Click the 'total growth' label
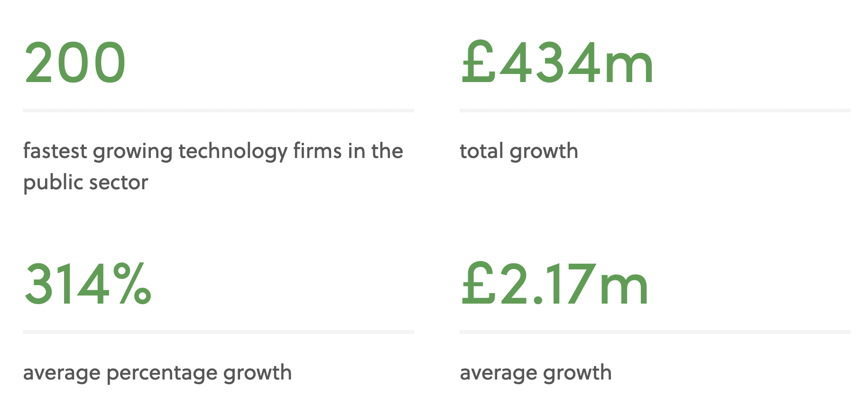The height and width of the screenshot is (417, 868). coord(519,152)
